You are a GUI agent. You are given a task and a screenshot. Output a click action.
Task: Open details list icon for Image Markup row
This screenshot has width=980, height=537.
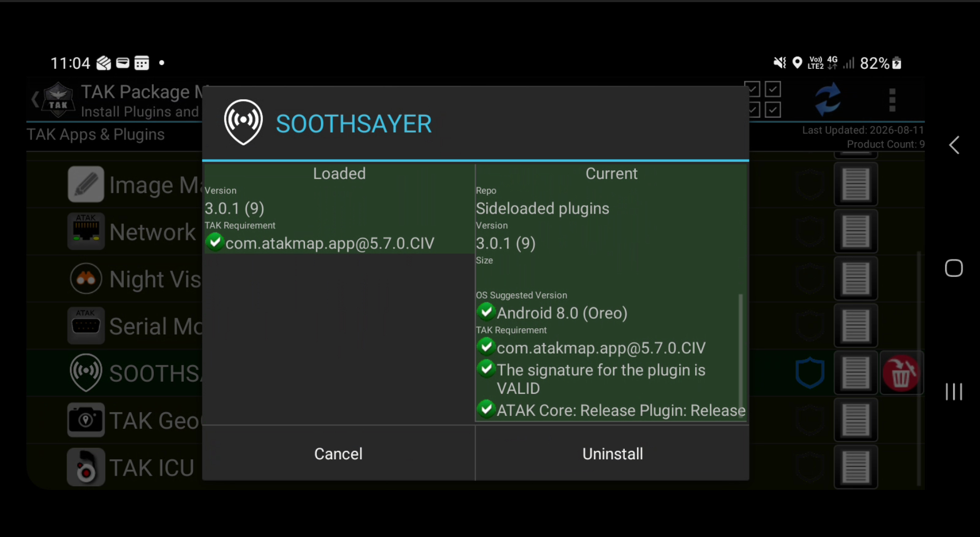click(856, 184)
